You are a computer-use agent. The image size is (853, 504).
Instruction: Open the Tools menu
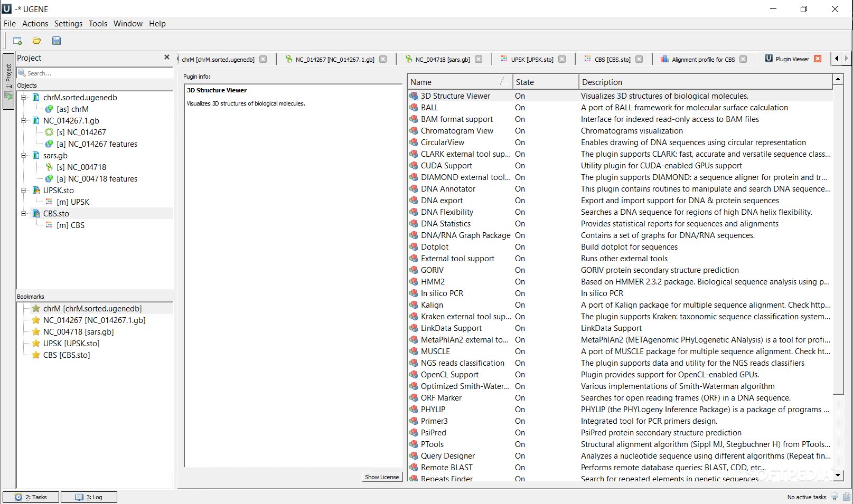pos(98,24)
